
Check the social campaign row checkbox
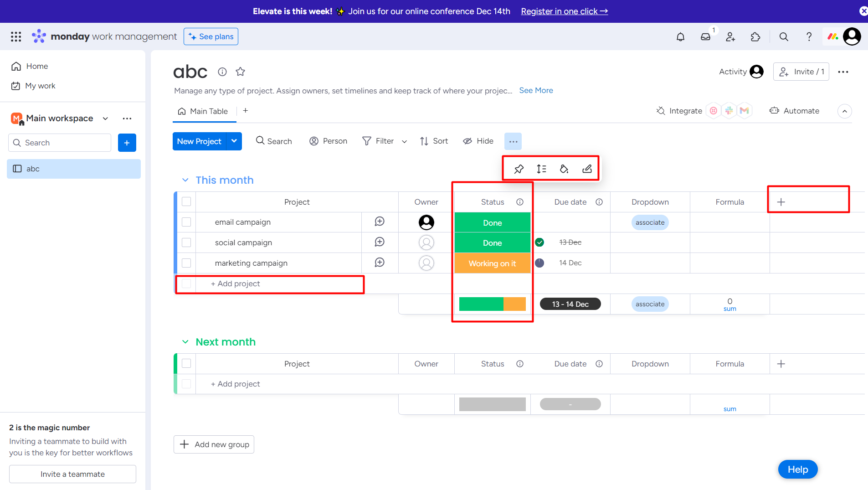[186, 242]
